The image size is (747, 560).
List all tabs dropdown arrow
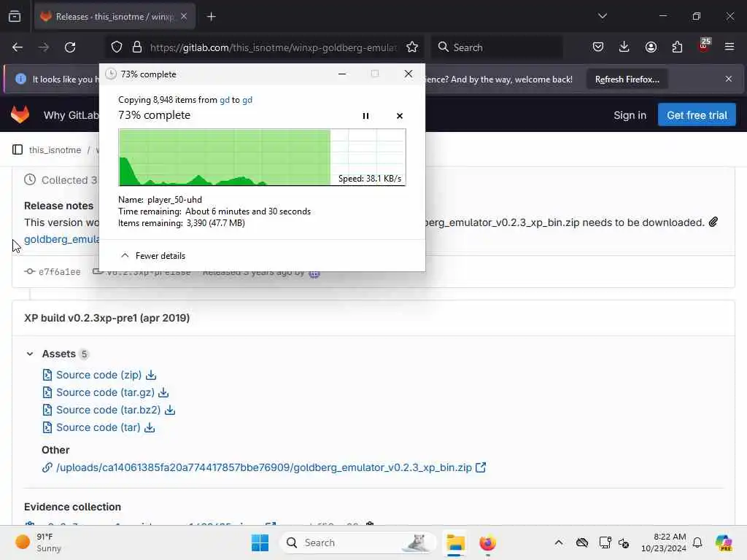click(602, 16)
